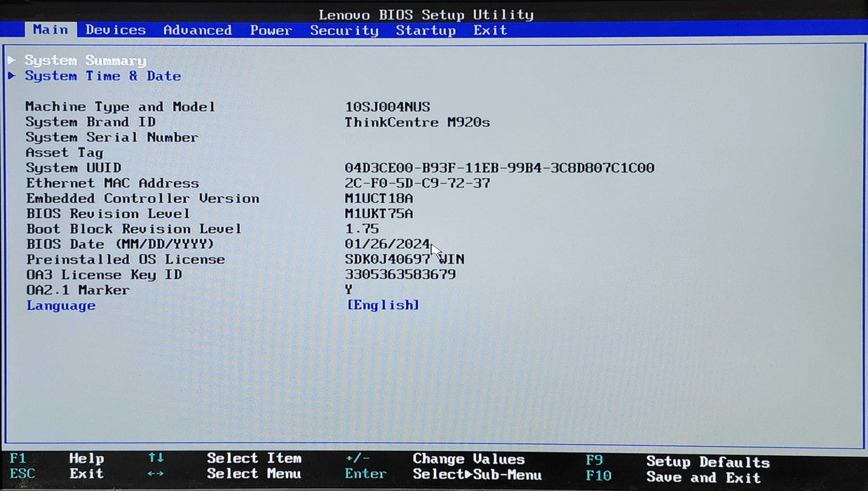This screenshot has width=868, height=491.
Task: Click the Select Item legend text
Action: click(254, 458)
